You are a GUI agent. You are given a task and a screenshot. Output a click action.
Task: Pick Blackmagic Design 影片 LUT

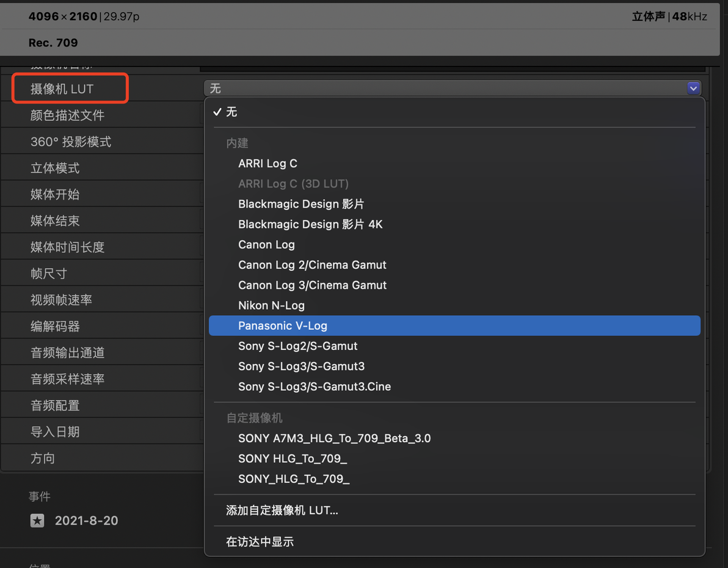(454, 204)
